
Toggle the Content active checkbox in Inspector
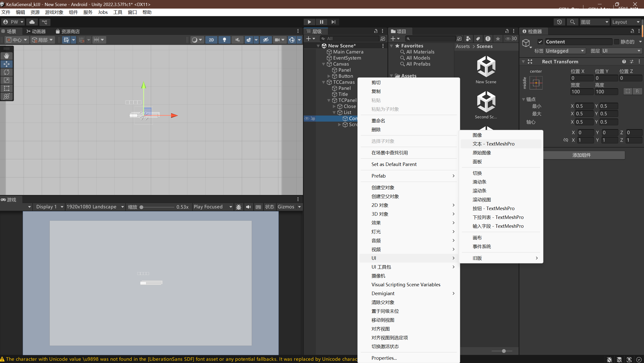point(540,42)
